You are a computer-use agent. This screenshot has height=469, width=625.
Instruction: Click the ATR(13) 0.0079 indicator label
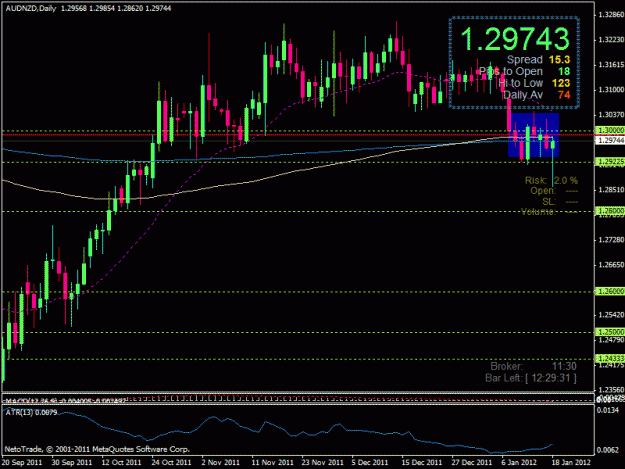tap(31, 412)
